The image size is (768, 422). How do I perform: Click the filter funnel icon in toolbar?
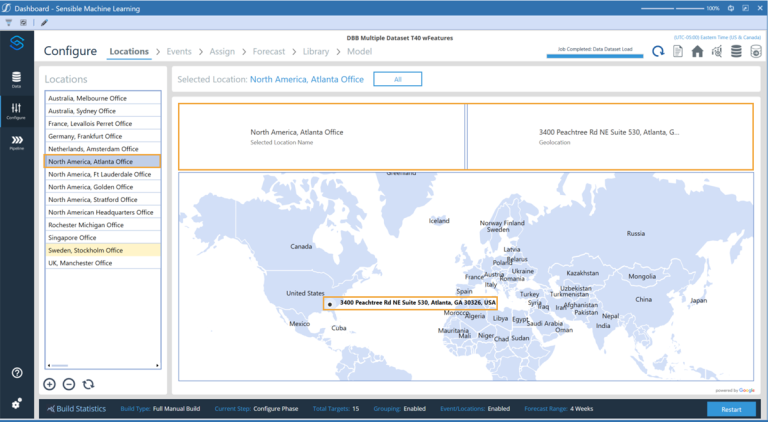pos(9,23)
